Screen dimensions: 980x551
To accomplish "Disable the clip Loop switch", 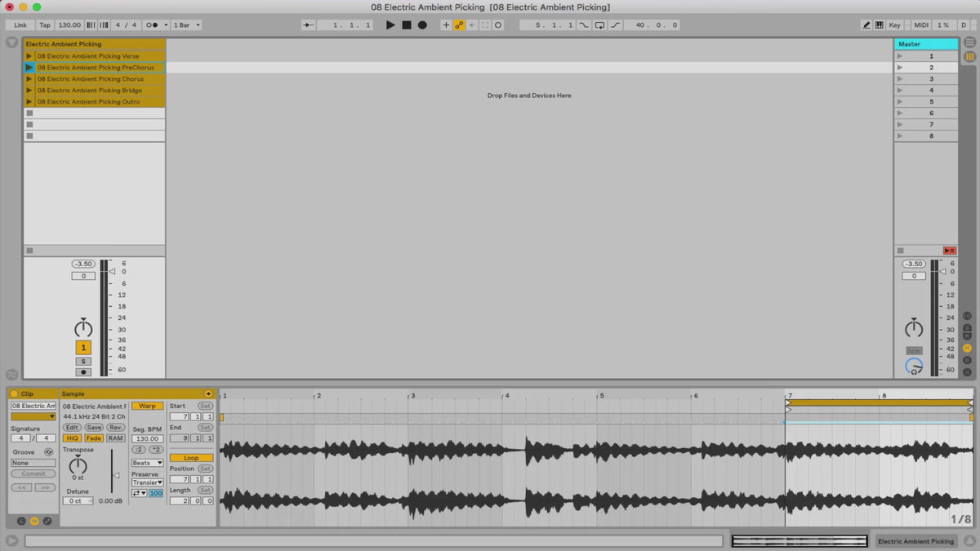I will tap(191, 458).
